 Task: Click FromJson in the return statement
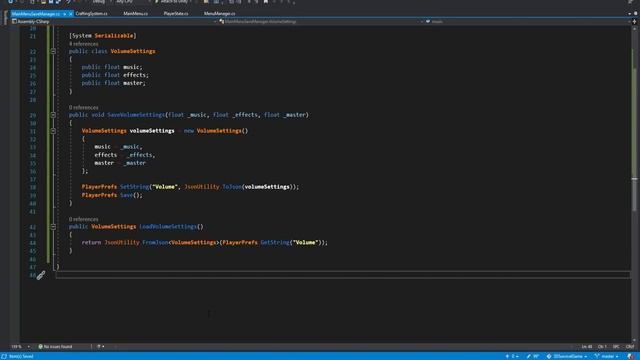coord(155,242)
